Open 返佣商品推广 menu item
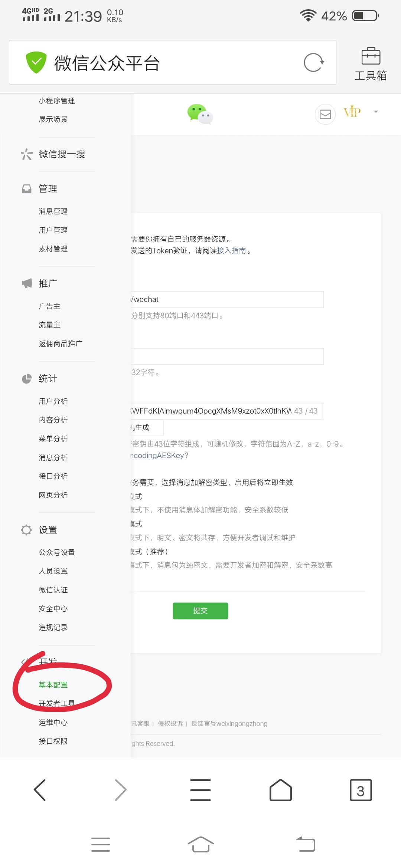This screenshot has width=401, height=868. 61,344
